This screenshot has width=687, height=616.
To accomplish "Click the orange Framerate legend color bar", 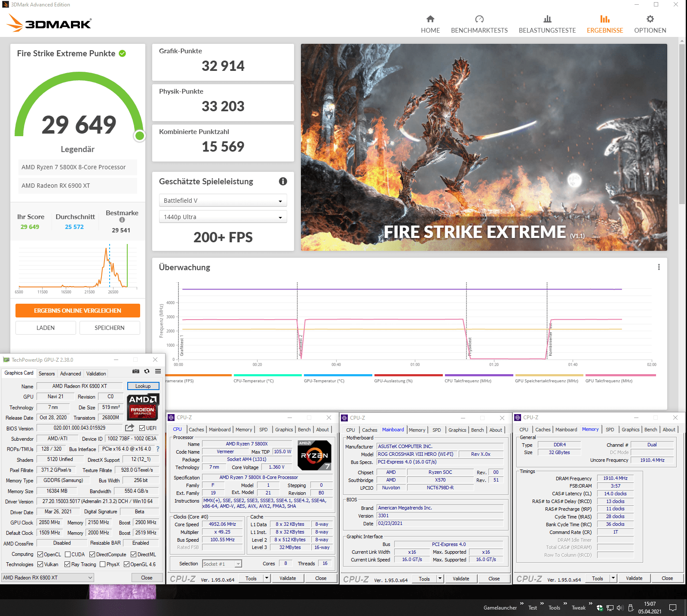I will [199, 375].
